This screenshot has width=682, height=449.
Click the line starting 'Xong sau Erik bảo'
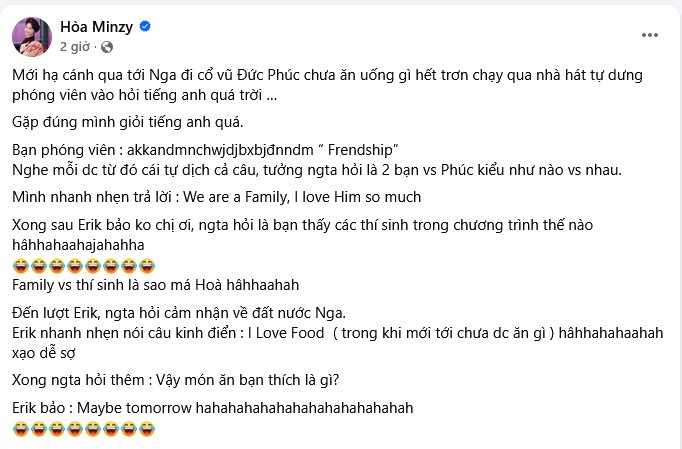tap(300, 224)
